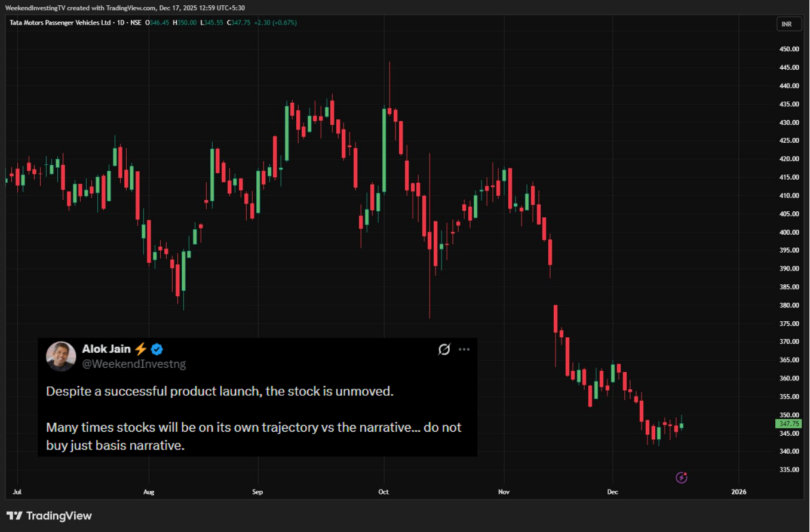Select the 2026 label on the time axis

[x=739, y=492]
